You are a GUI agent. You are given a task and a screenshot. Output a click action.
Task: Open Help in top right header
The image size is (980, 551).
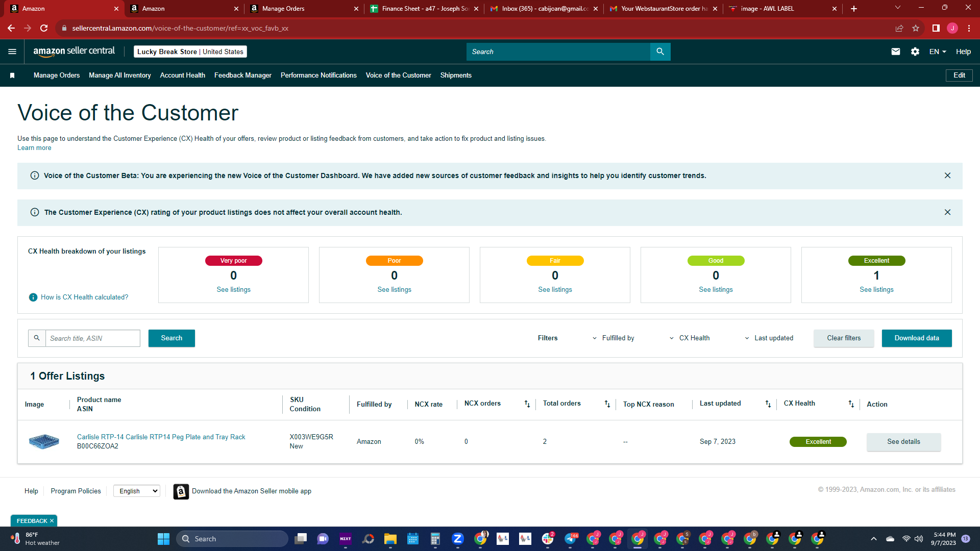(x=963, y=52)
